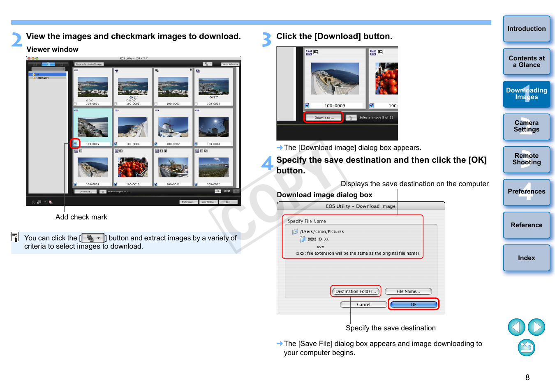The width and height of the screenshot is (555, 392).
Task: Click the All folder icon in the viewer sidebar
Action: [x=33, y=74]
